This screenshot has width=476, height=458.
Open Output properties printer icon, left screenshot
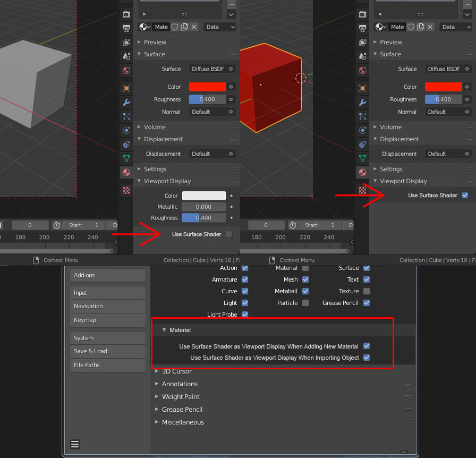[x=126, y=28]
